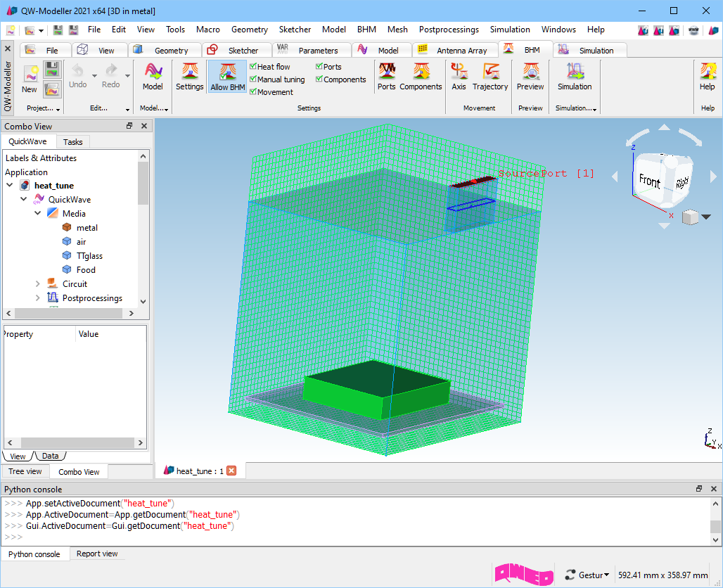Open the Mesh menu

397,30
